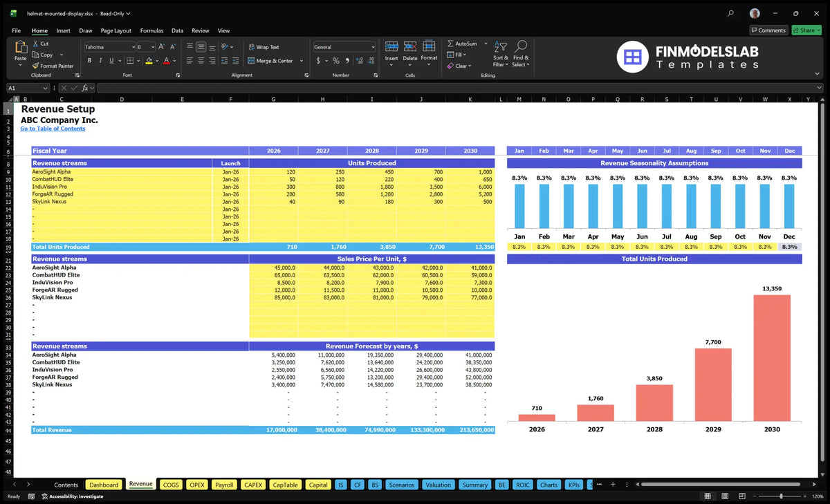Click the Format Painter brush

(x=36, y=66)
